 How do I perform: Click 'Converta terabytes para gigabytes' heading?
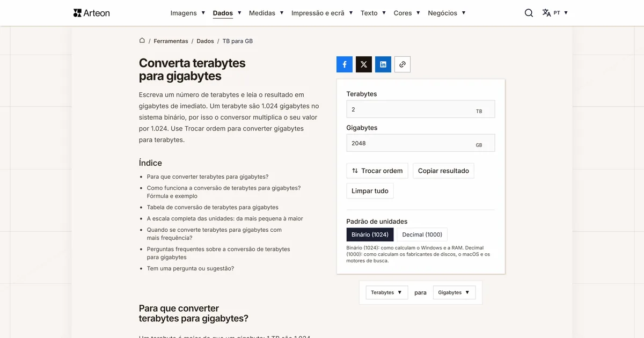192,70
